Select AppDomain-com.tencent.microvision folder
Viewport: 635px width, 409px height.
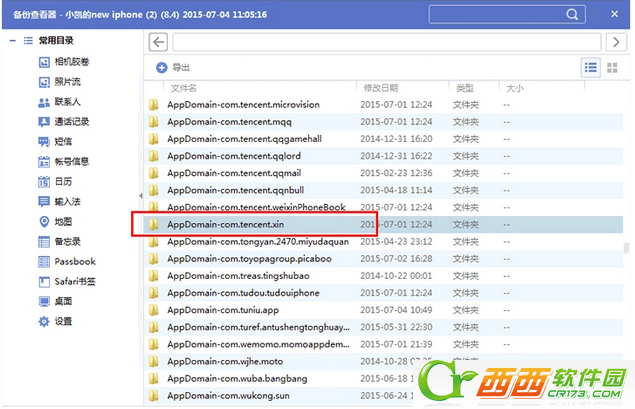click(x=383, y=105)
